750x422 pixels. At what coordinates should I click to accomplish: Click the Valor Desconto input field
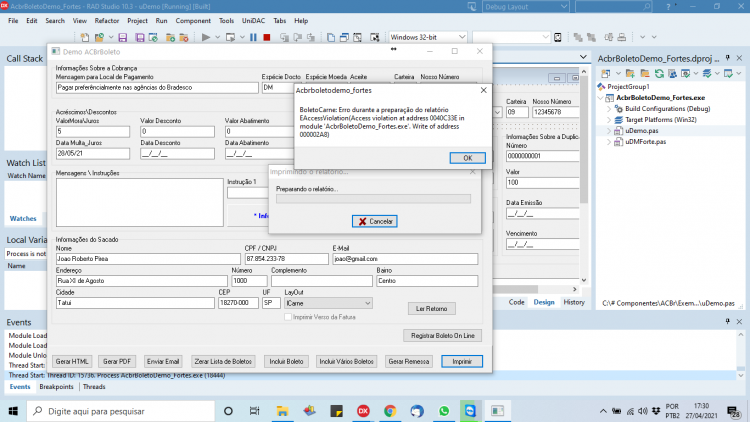click(177, 131)
